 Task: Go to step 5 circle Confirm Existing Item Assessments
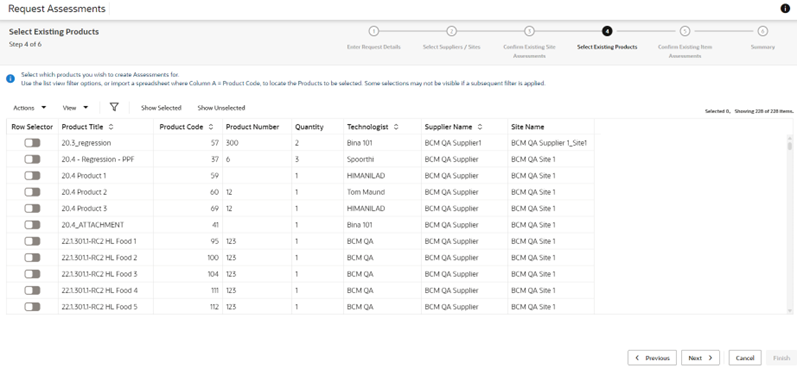point(685,31)
